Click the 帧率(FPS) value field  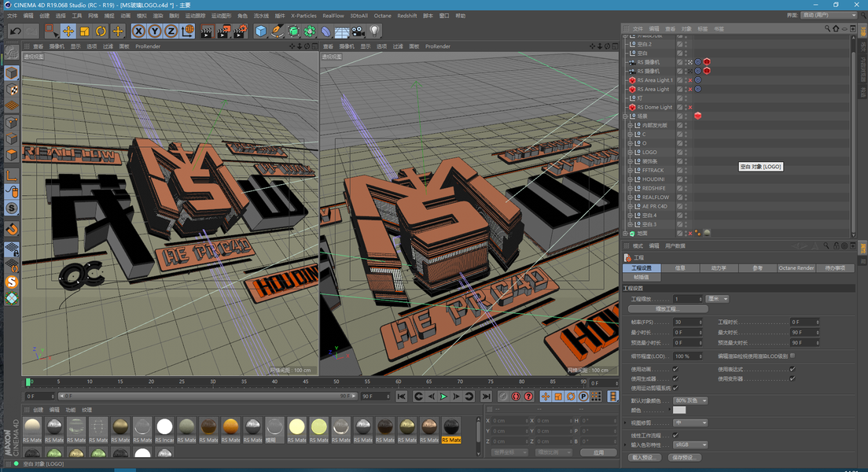pyautogui.click(x=687, y=322)
